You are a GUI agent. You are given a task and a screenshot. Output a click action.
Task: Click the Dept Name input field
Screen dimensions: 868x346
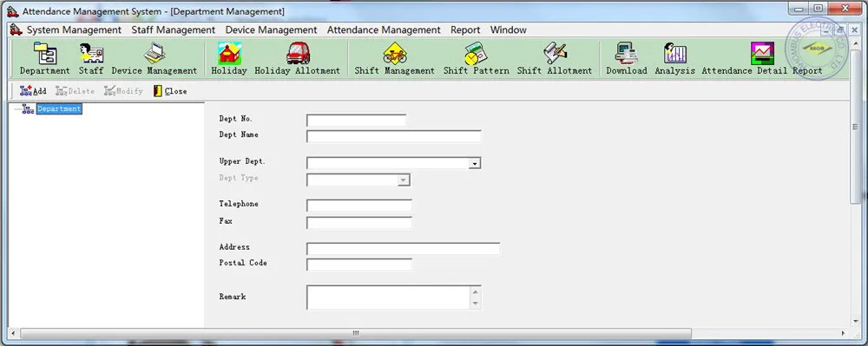(393, 136)
